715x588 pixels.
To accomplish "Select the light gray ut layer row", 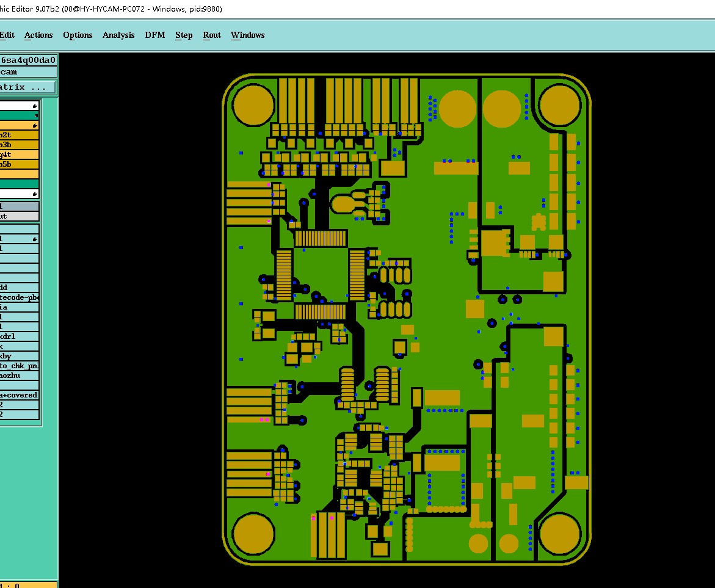I will point(19,216).
